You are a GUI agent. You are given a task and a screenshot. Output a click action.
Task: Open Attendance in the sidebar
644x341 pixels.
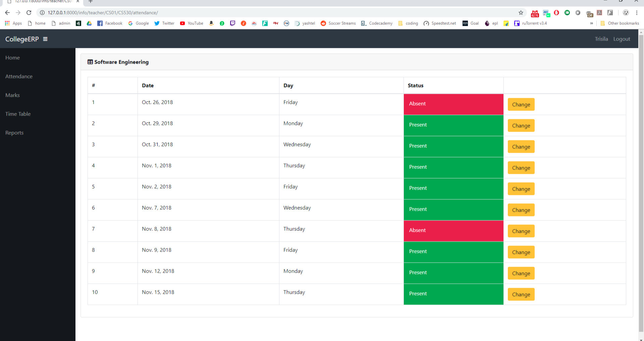coord(19,76)
